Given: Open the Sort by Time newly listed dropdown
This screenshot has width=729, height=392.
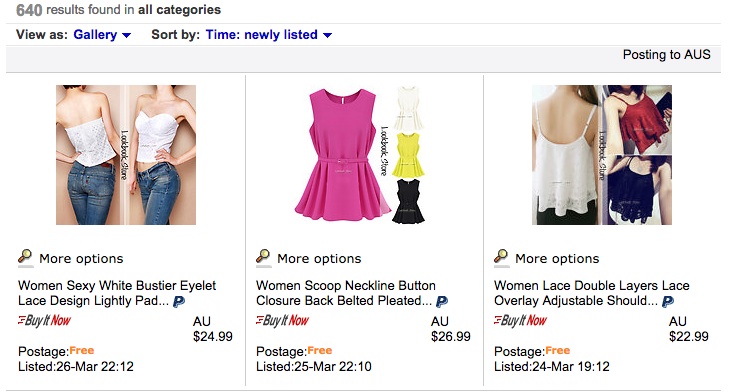Looking at the screenshot, I should 269,35.
